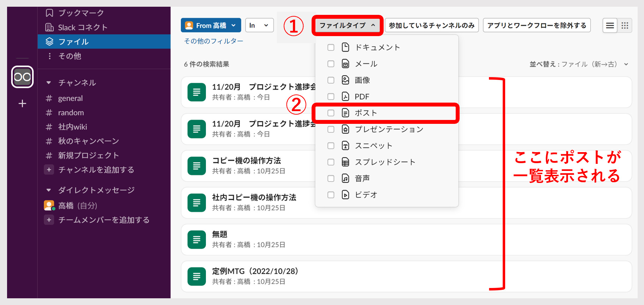Image resolution: width=644 pixels, height=305 pixels.
Task: Click the bookmark icon in sidebar
Action: 49,13
